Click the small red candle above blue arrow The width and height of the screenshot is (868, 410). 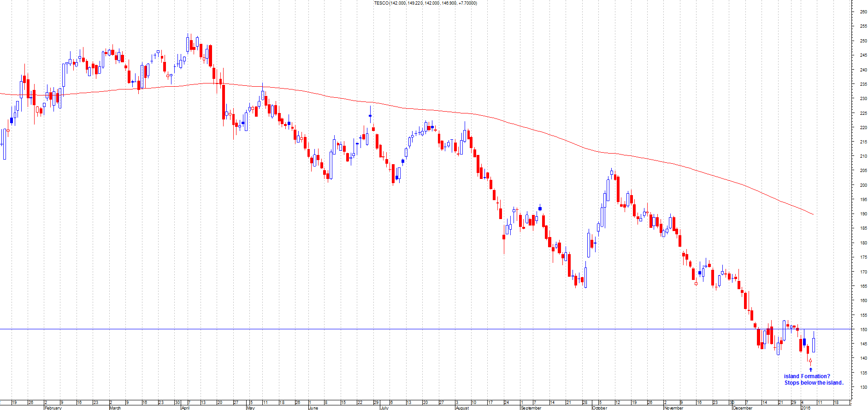click(x=810, y=361)
